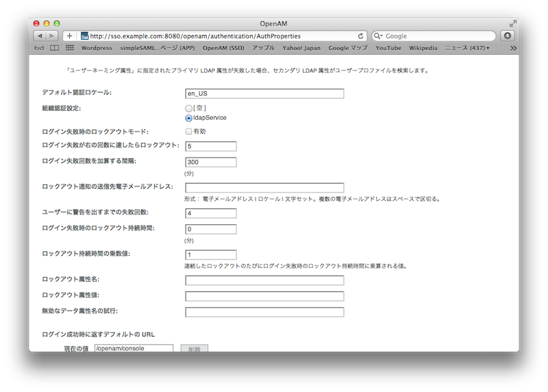
Task: Click the lockout notification email address field
Action: click(x=264, y=188)
